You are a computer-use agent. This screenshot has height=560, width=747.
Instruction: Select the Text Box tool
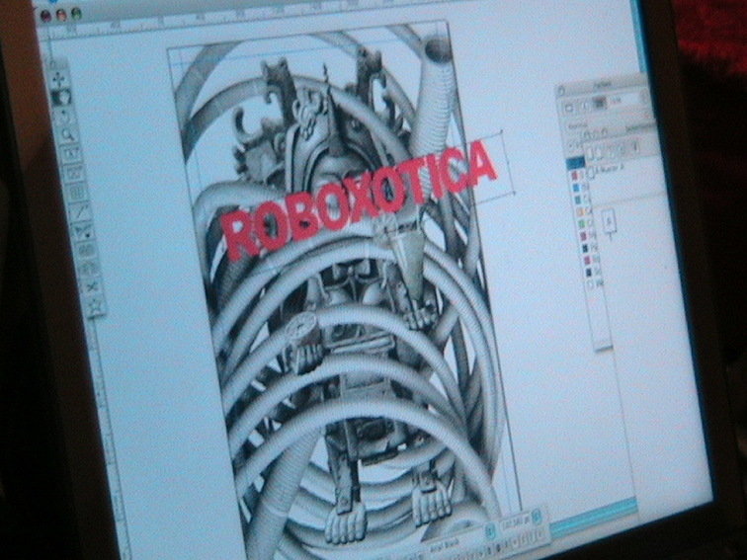tap(71, 153)
